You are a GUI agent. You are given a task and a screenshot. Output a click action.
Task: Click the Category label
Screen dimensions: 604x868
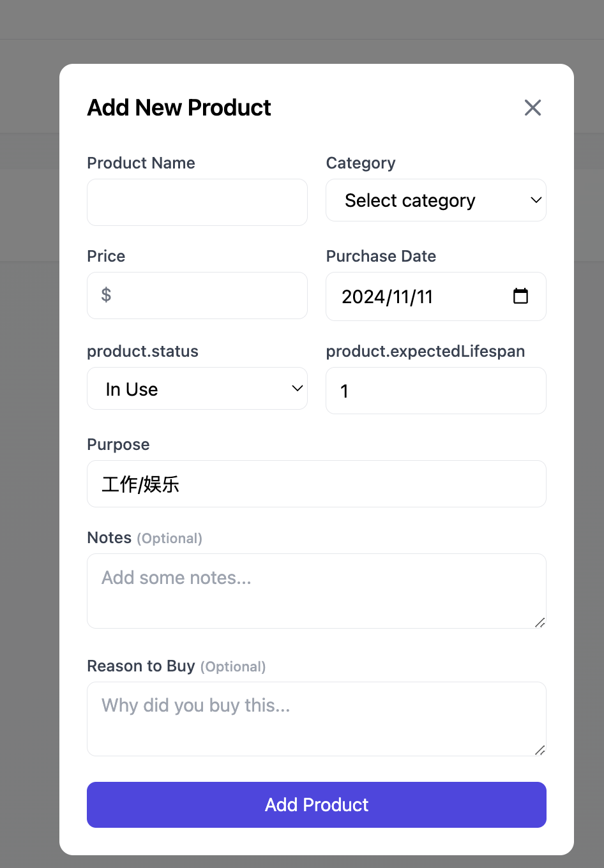[x=361, y=163]
